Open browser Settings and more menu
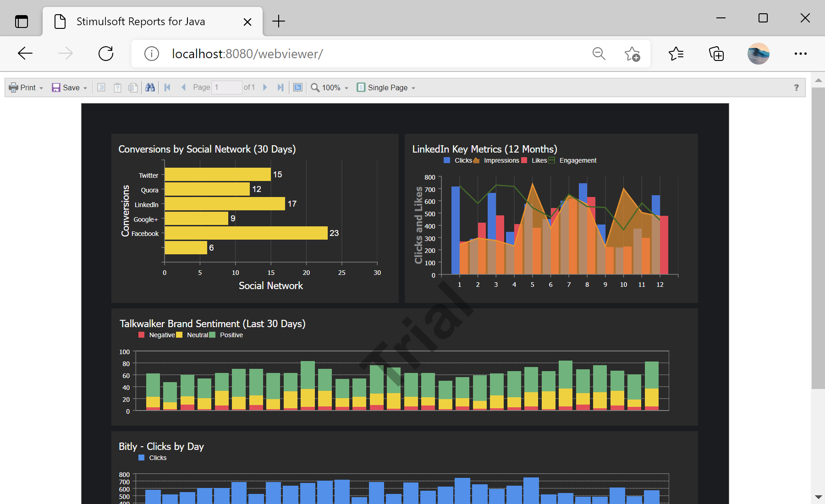 point(801,54)
